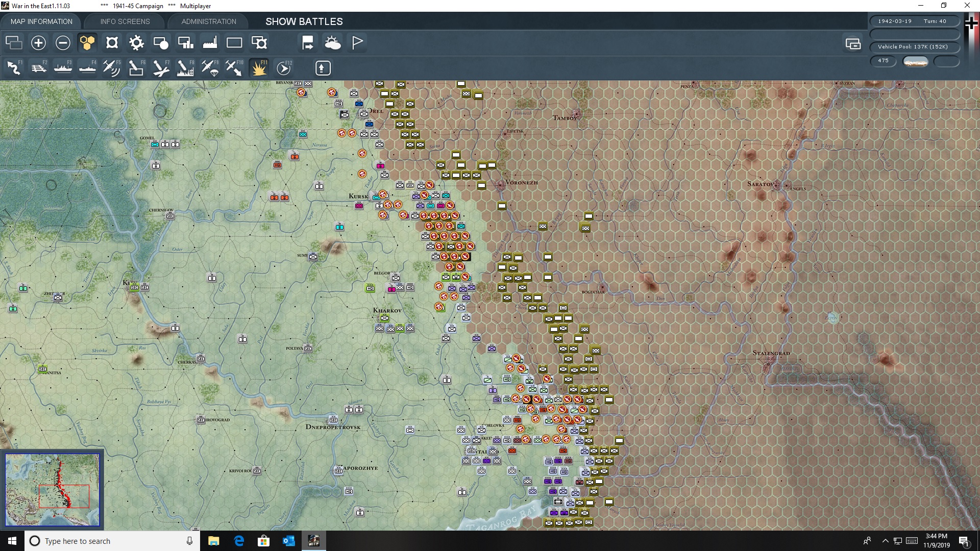This screenshot has width=980, height=551.
Task: Click the rectangle with bar chart icon
Action: click(185, 43)
